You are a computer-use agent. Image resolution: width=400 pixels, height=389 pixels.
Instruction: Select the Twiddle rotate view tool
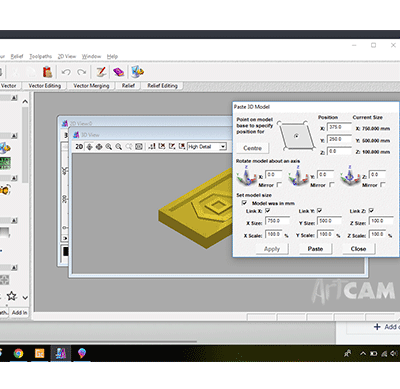click(89, 147)
